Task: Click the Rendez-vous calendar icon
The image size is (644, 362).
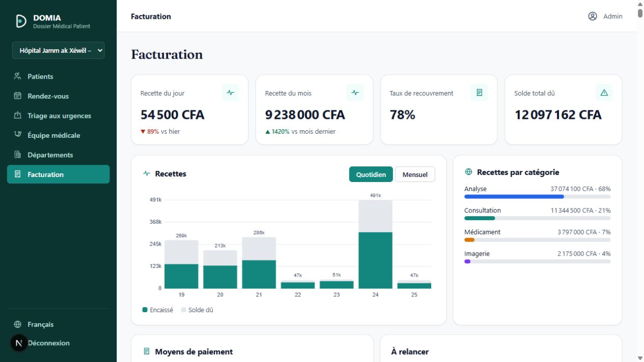Action: tap(18, 96)
